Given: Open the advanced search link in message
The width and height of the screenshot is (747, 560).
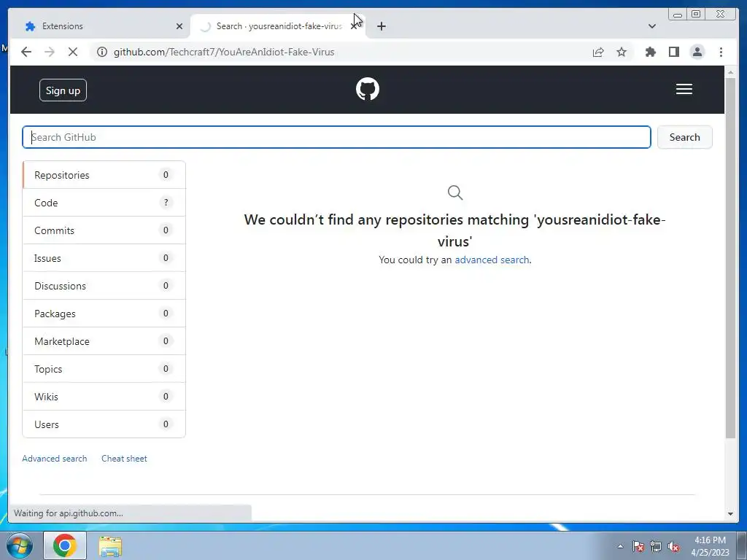Looking at the screenshot, I should click(492, 260).
